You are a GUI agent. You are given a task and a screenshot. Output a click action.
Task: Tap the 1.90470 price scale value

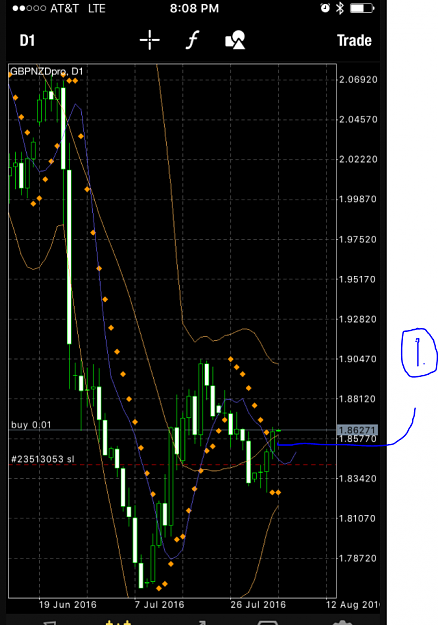tap(358, 359)
